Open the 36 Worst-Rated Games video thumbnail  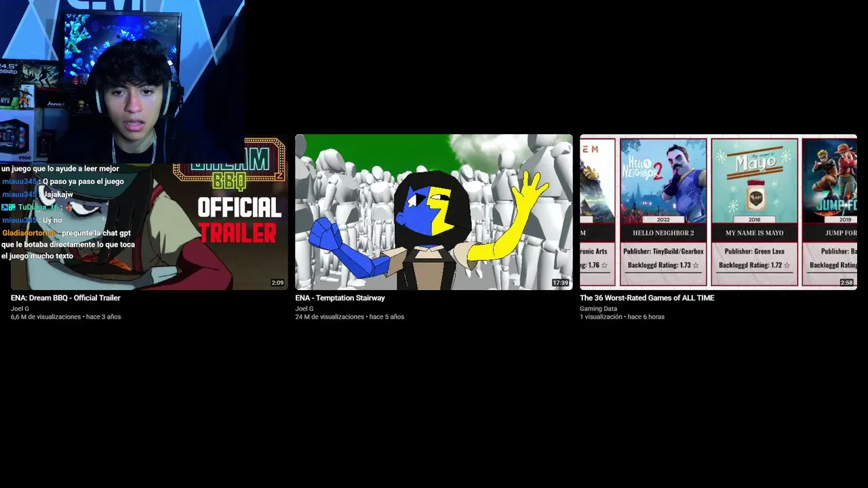[718, 212]
